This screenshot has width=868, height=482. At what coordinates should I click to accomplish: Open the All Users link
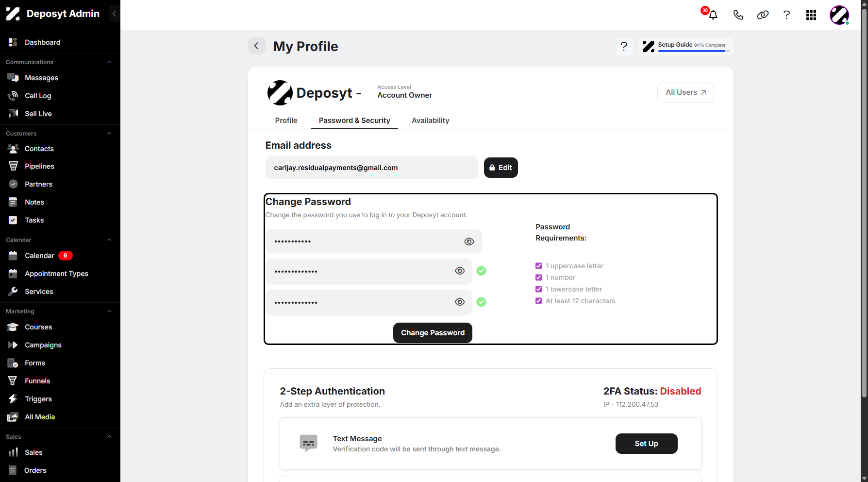pos(685,93)
